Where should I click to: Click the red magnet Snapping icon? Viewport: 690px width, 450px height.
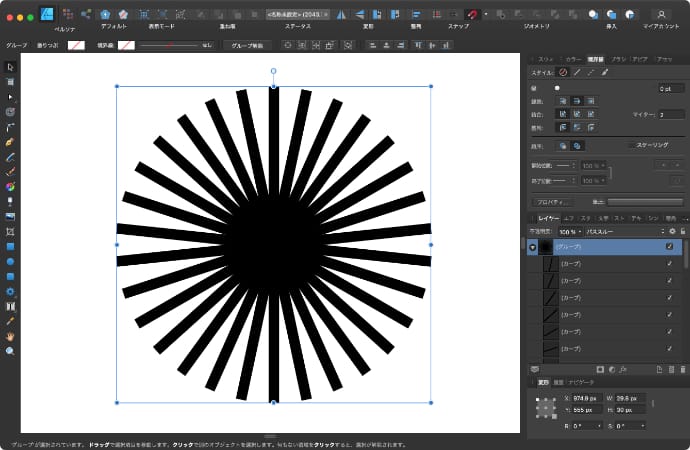pos(471,15)
